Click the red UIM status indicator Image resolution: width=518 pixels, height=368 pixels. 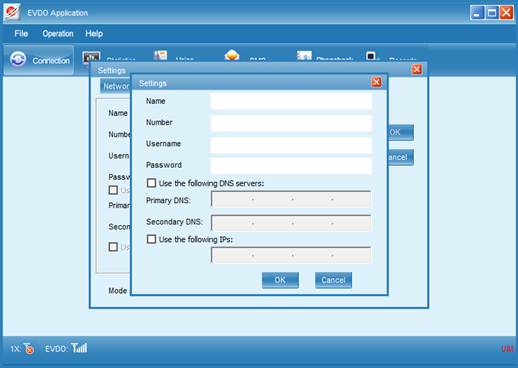pyautogui.click(x=508, y=349)
